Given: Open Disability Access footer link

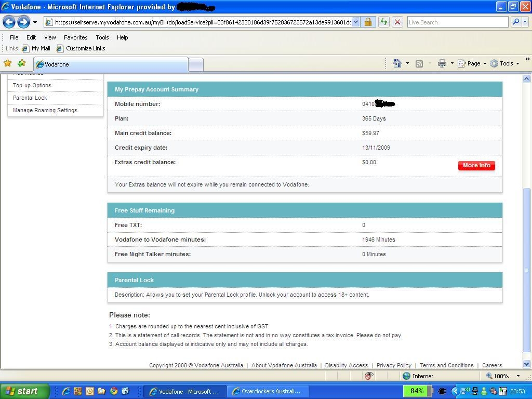Looking at the screenshot, I should pos(347,365).
